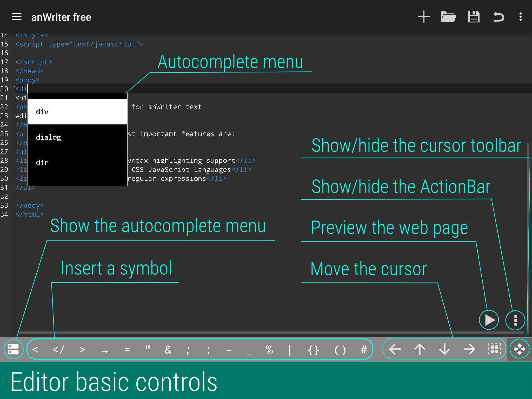Save the file with floppy disk icon
Viewport: 532px width, 399px height.
(x=474, y=17)
